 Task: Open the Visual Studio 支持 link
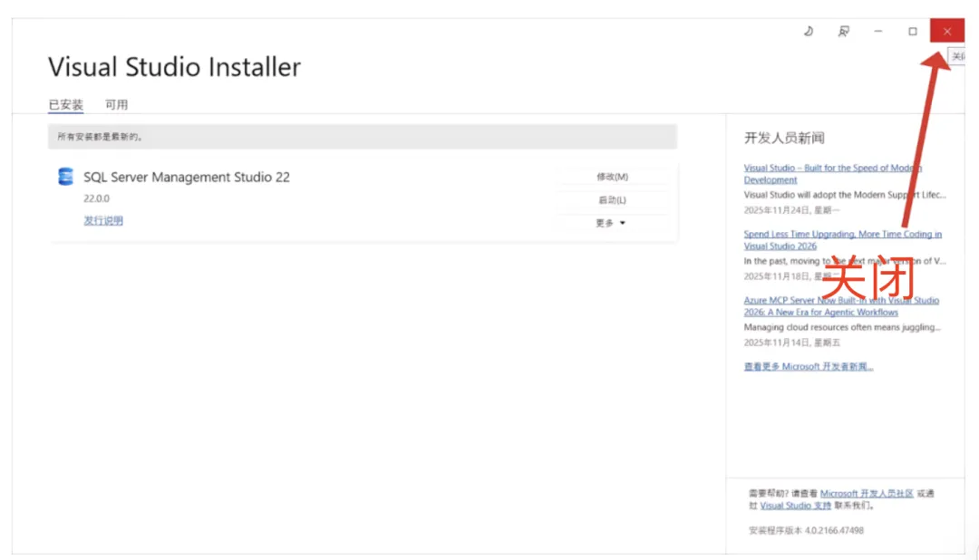[x=795, y=506]
